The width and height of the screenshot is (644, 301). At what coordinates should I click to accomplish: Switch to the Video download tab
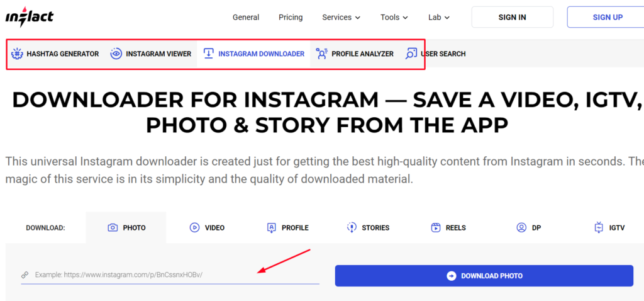(207, 228)
